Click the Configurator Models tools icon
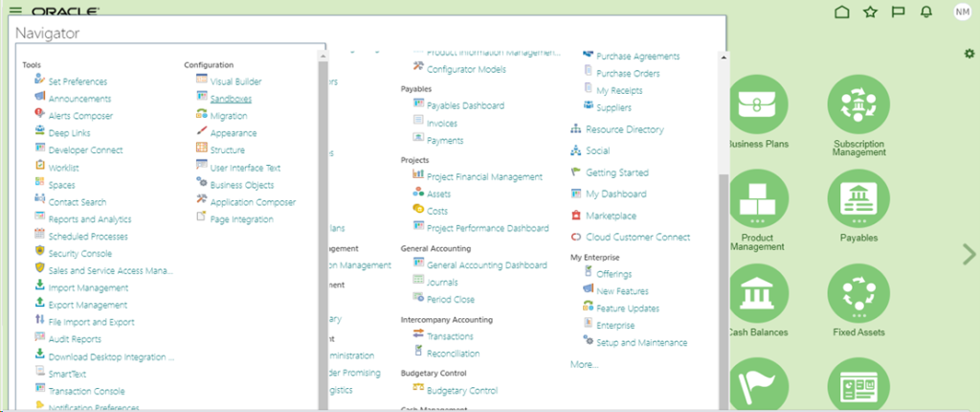Viewport: 980px width, 412px height. pos(418,68)
